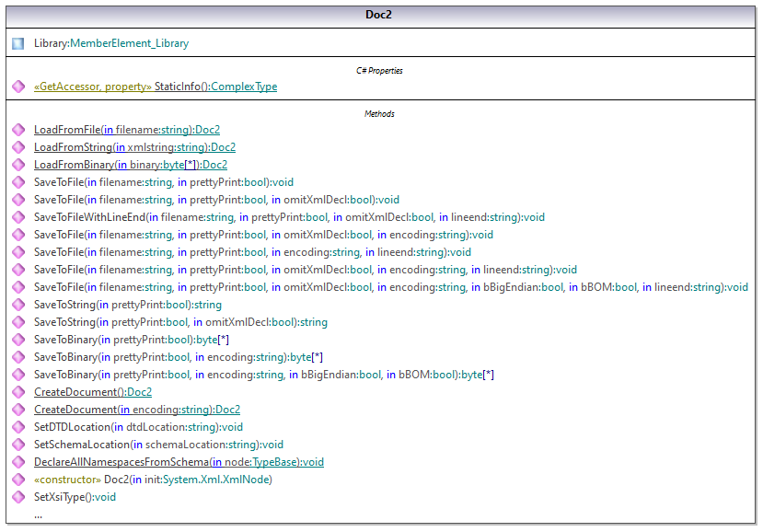763x532 pixels.
Task: Click the Methods section header
Action: [x=379, y=113]
